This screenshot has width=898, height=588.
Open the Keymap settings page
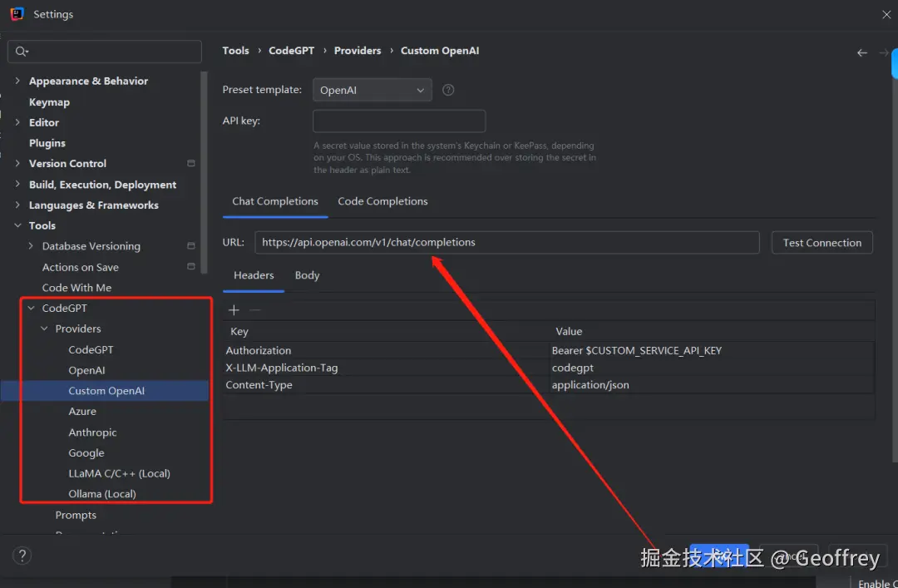tap(49, 102)
